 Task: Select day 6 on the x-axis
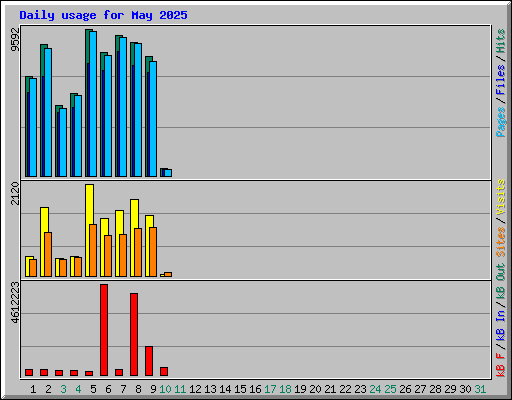(x=108, y=389)
